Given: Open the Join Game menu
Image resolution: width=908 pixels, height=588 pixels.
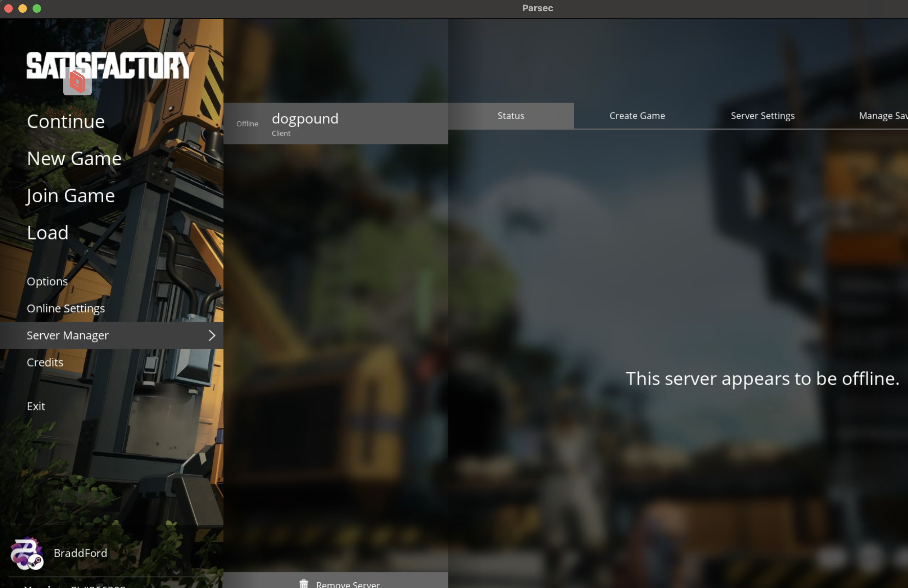Looking at the screenshot, I should 70,196.
